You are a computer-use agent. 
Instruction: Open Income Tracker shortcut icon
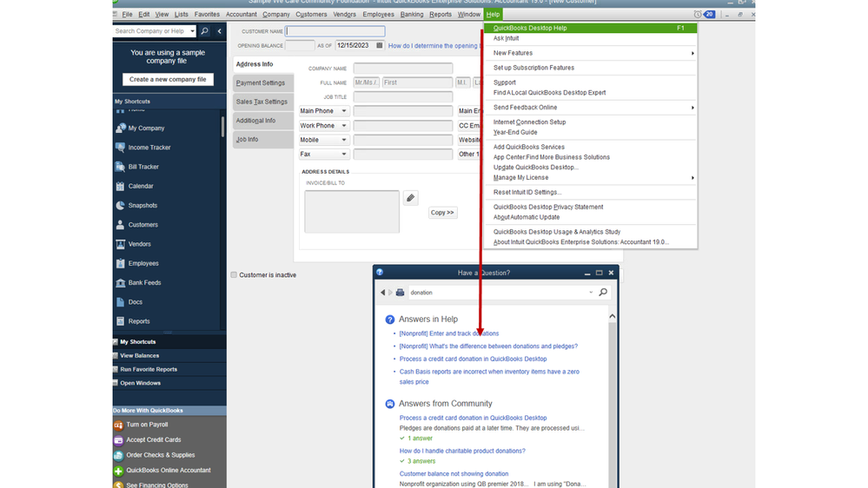pos(120,148)
